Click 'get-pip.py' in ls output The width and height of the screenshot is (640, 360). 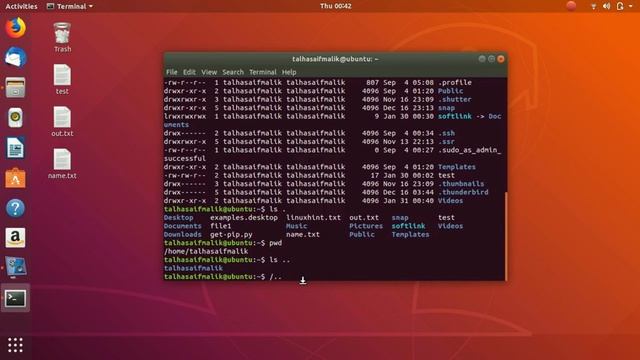click(231, 235)
